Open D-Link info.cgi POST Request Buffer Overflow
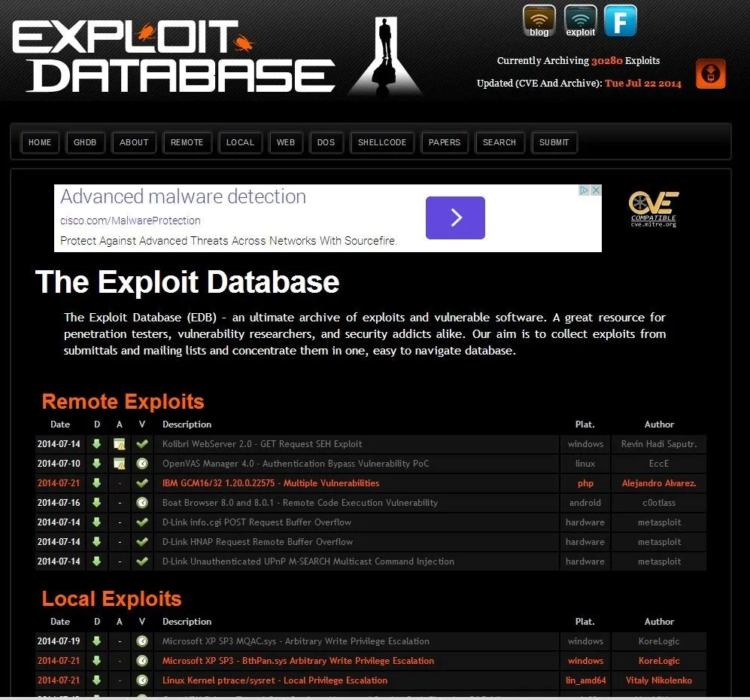This screenshot has height=700, width=750. [x=257, y=522]
